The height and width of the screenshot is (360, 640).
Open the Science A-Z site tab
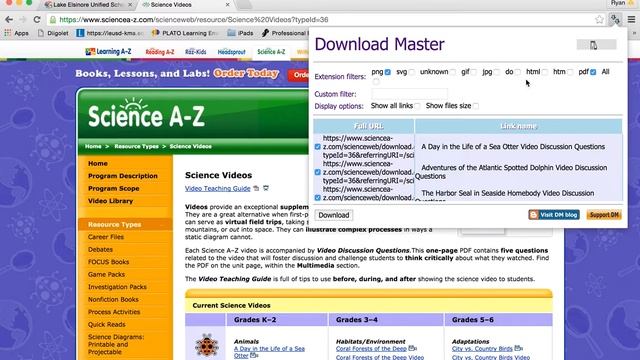(271, 52)
